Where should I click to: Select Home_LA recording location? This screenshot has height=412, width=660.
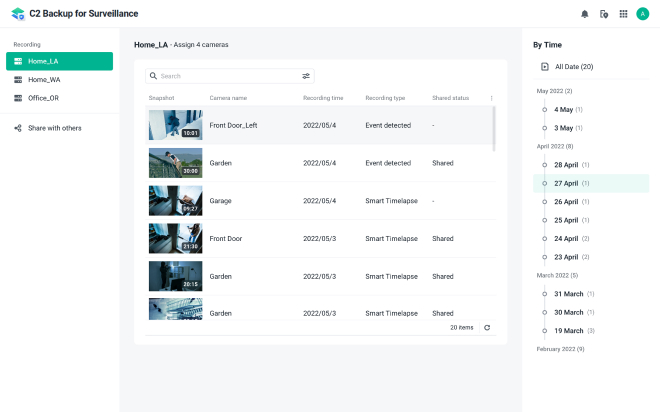click(59, 62)
